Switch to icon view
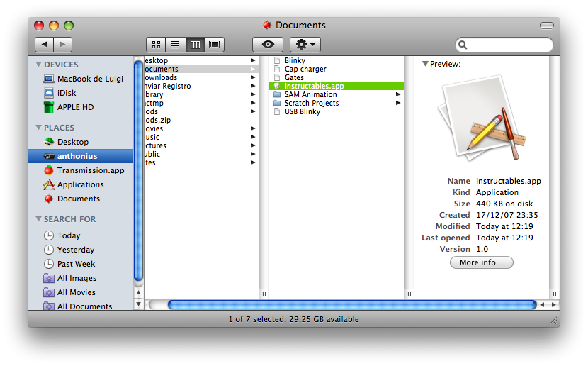The image size is (588, 366). 156,45
